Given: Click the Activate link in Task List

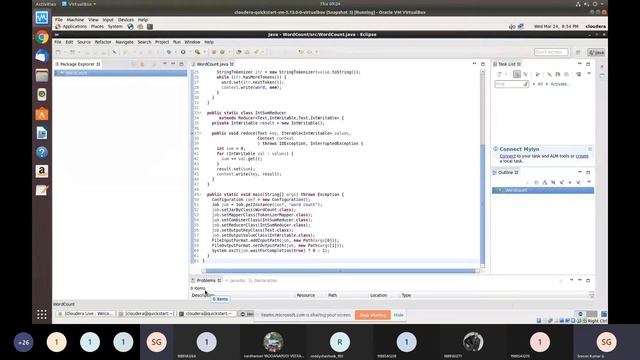Looking at the screenshot, I should pos(559,84).
